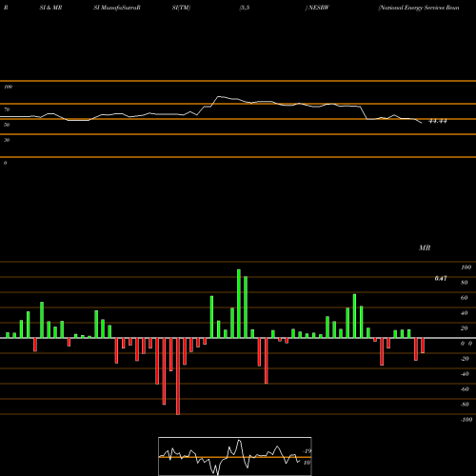Image resolution: width=476 pixels, height=476 pixels.
Task: Select the 'SI MunafaSutraR' header text
Action: coord(117,8)
